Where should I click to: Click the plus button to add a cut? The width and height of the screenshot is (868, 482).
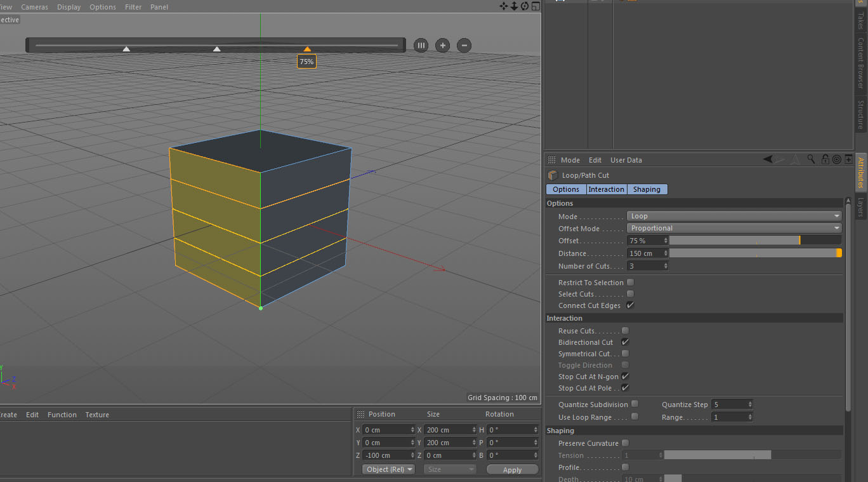pos(442,46)
